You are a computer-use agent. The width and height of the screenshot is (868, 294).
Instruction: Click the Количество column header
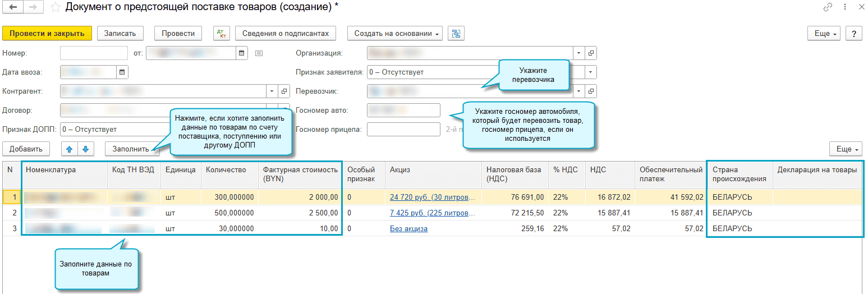229,175
